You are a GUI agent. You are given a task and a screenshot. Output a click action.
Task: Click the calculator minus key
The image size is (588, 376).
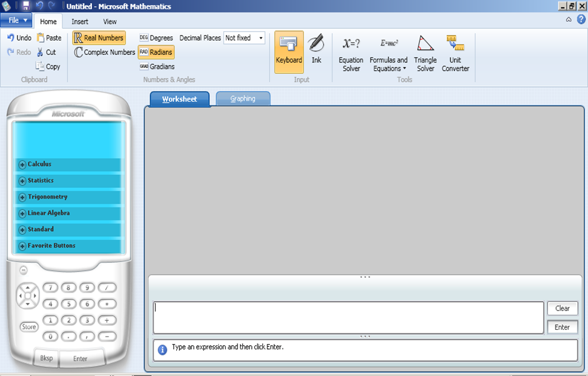107,336
